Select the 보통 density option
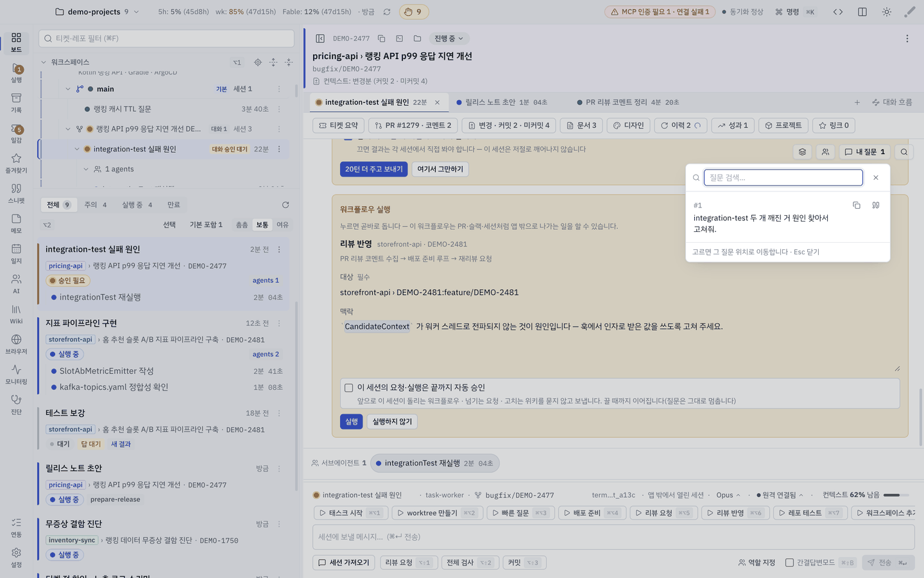The image size is (924, 578). click(262, 225)
